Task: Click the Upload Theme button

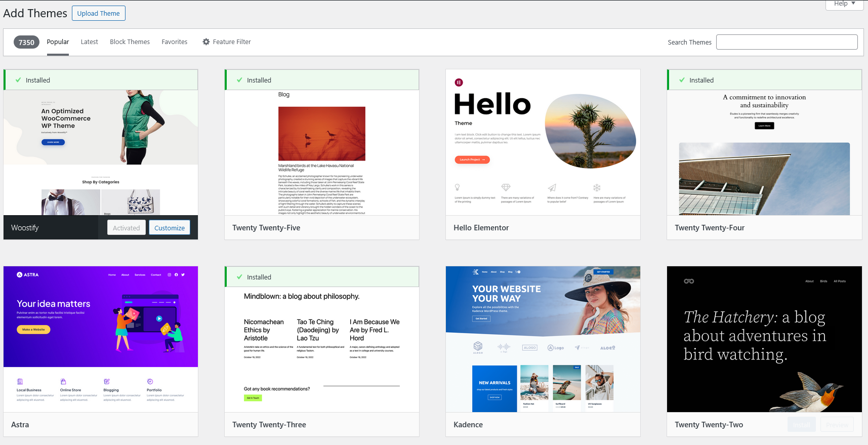Action: [x=99, y=13]
